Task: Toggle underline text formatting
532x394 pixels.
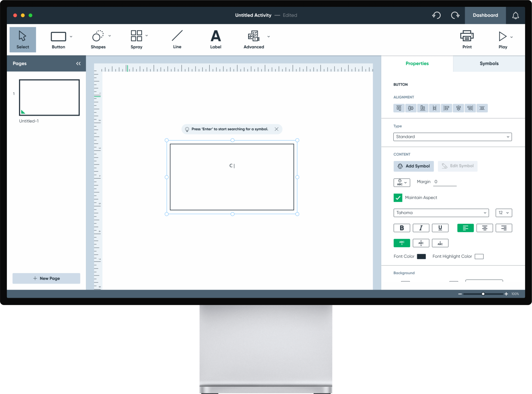Action: tap(440, 228)
